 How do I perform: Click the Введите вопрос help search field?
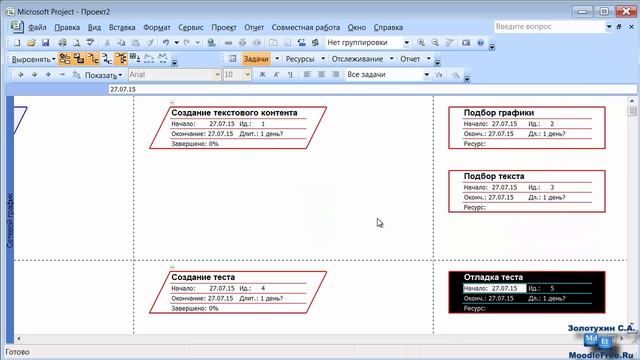coord(549,27)
